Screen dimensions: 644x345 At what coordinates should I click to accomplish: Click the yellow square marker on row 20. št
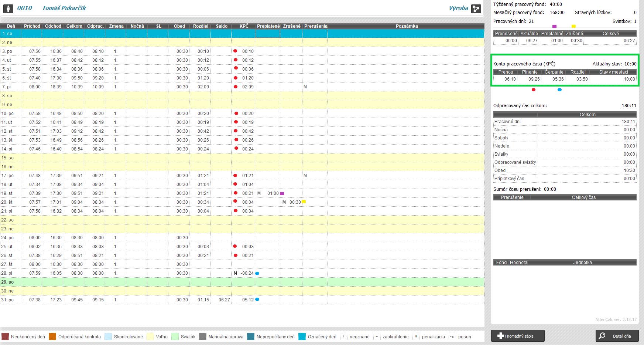304,202
